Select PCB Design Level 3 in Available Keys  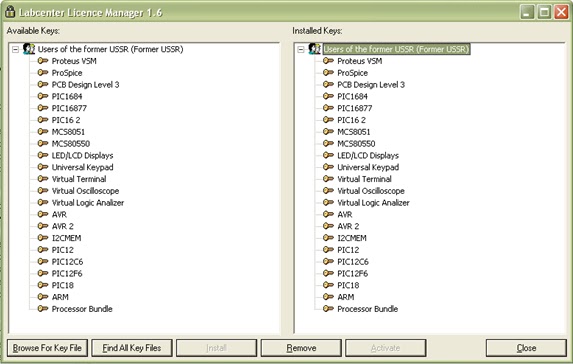click(x=86, y=84)
